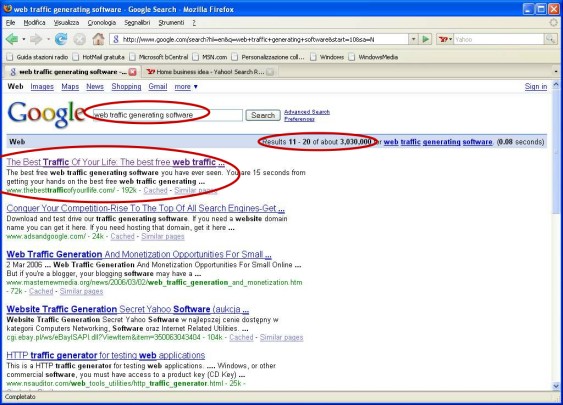Click the Forward arrow button
Image resolution: width=563 pixels, height=405 pixels.
pyautogui.click(x=36, y=39)
